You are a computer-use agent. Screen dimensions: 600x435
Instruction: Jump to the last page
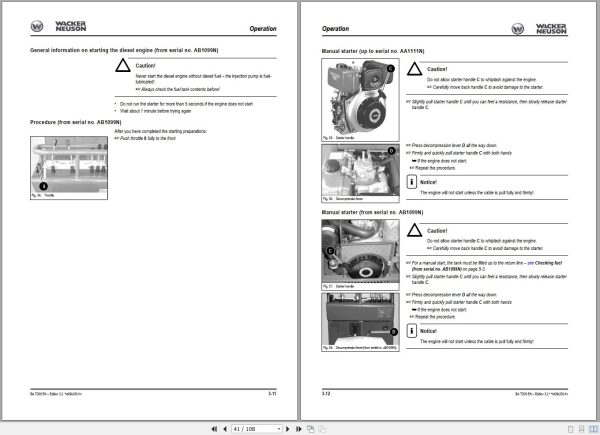pyautogui.click(x=298, y=429)
